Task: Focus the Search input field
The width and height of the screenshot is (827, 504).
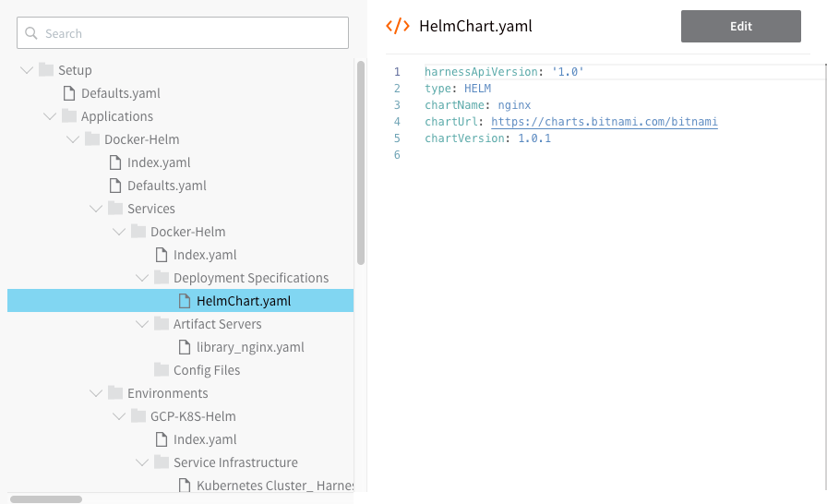Action: tap(183, 32)
